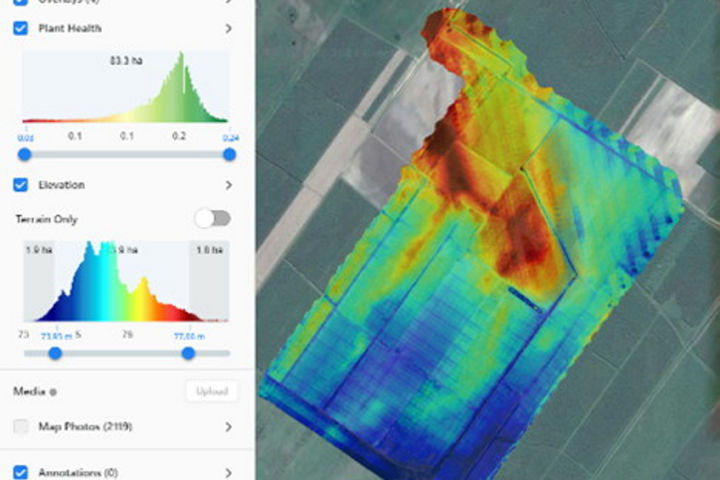The width and height of the screenshot is (720, 480).
Task: Select Plant Health minimum slider handle
Action: coord(24,154)
